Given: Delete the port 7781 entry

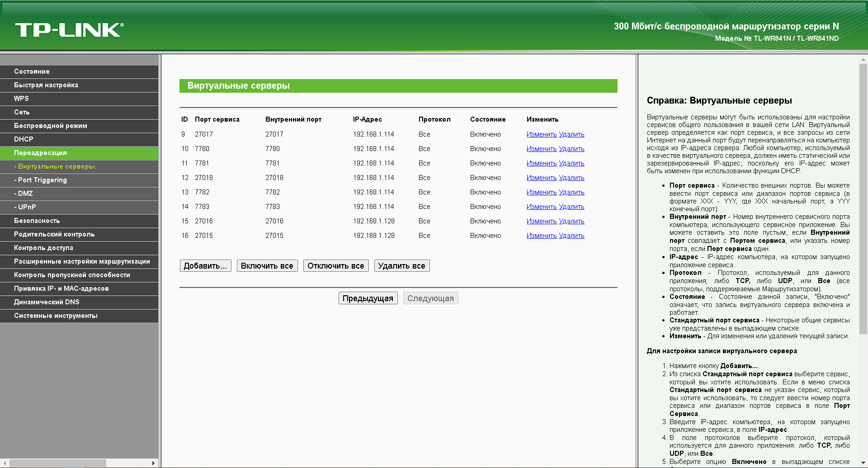Looking at the screenshot, I should click(x=571, y=163).
